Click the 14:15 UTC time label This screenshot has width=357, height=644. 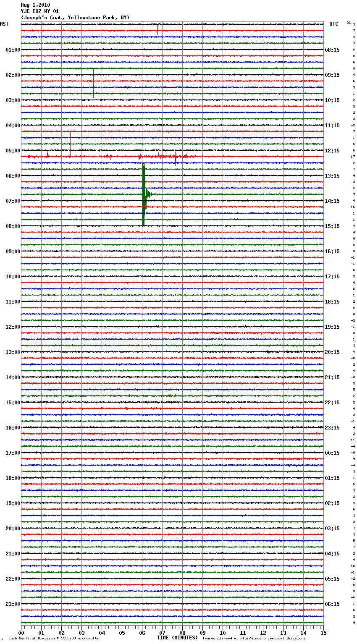tap(332, 201)
